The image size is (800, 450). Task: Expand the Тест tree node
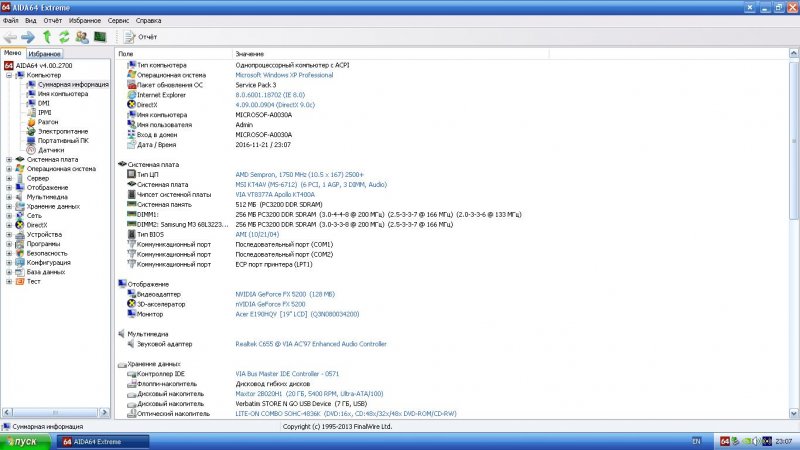click(x=9, y=281)
